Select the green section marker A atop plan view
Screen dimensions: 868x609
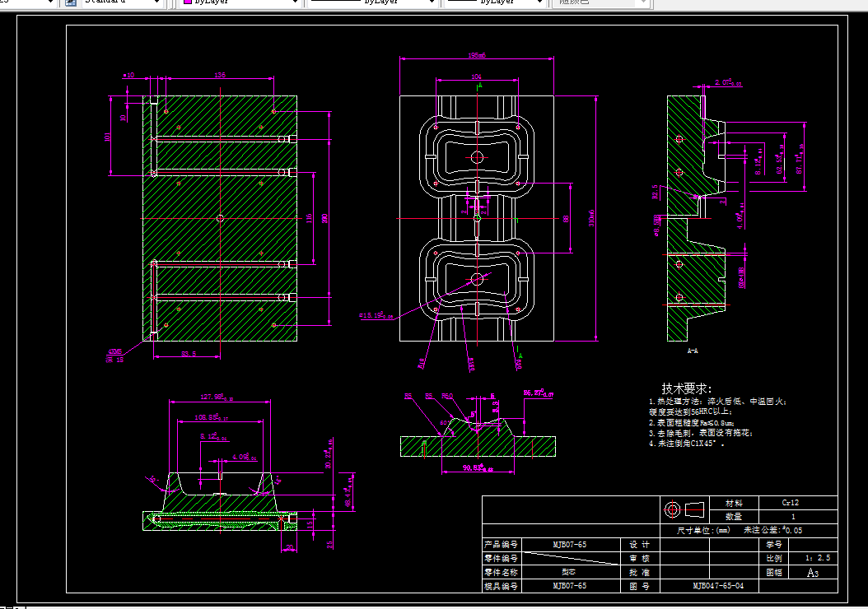480,86
